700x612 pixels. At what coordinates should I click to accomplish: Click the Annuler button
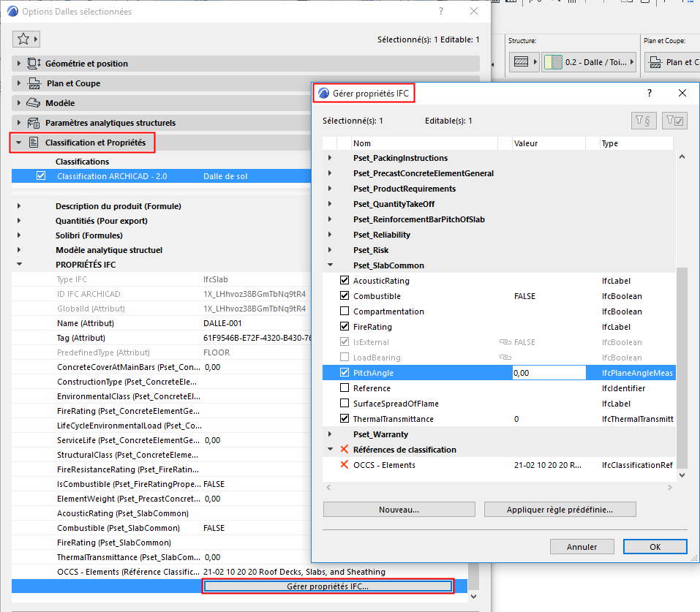[582, 547]
